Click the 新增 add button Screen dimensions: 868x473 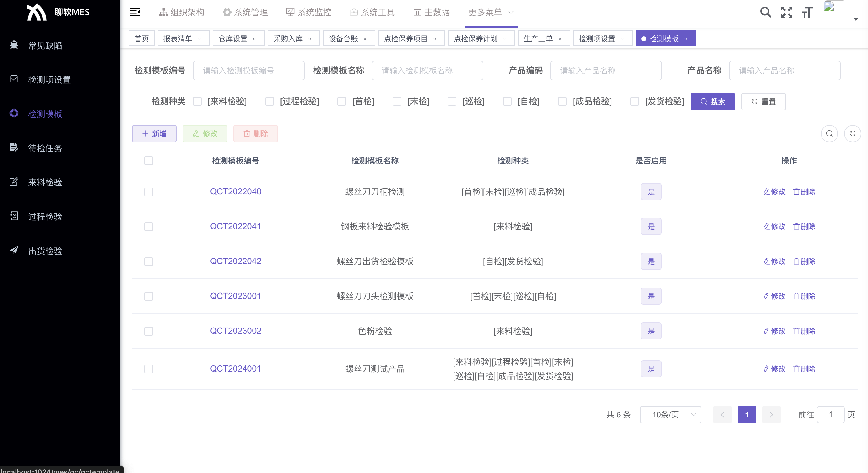click(154, 134)
